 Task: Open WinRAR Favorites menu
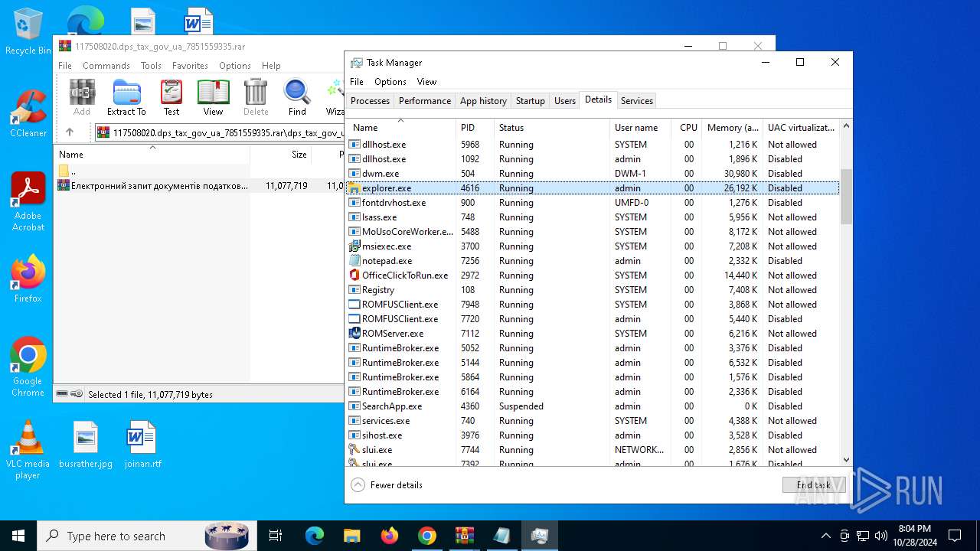pyautogui.click(x=190, y=66)
